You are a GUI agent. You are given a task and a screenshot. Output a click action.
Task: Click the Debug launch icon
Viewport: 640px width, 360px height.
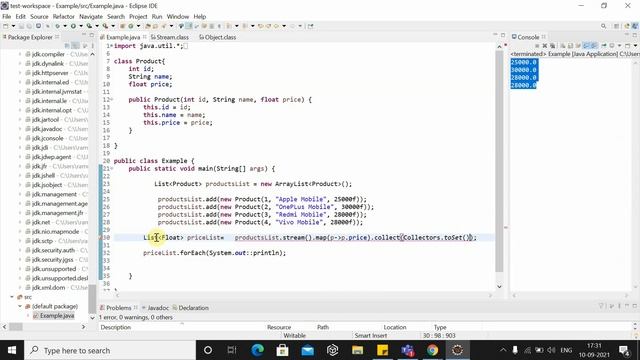[58, 26]
